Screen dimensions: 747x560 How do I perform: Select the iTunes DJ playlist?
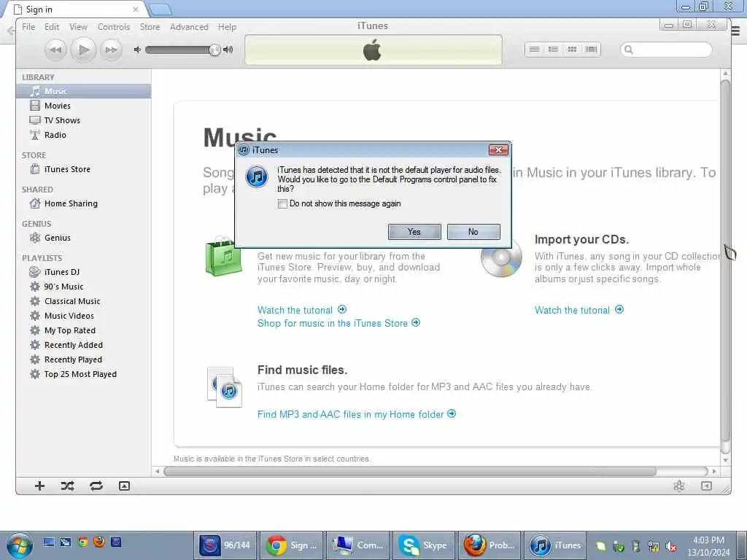(x=84, y=272)
